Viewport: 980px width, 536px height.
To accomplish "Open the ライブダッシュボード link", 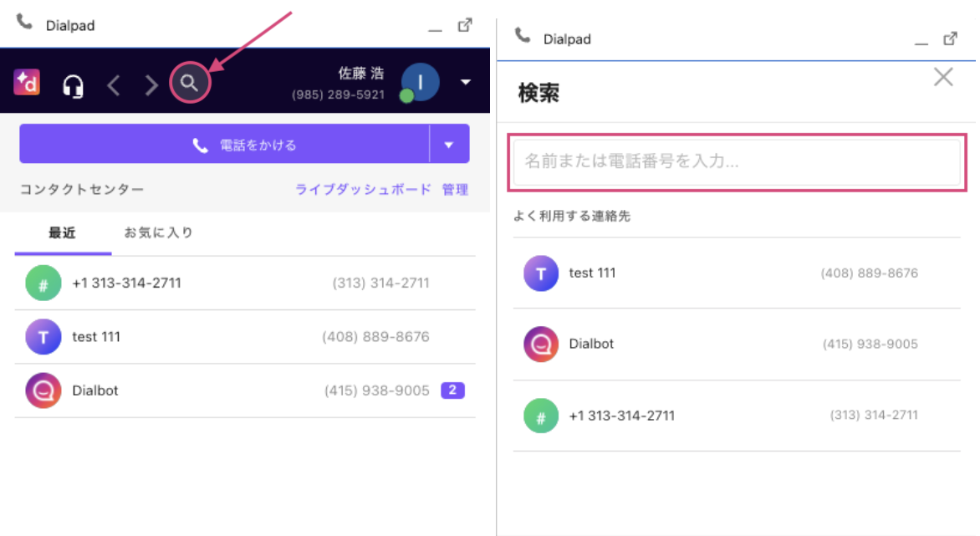I will click(363, 190).
